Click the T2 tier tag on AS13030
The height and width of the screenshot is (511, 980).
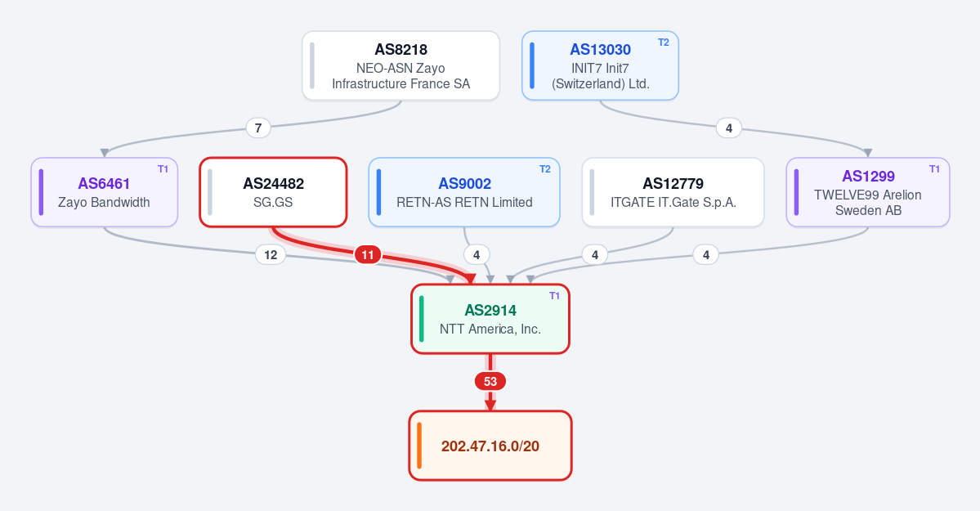[664, 43]
